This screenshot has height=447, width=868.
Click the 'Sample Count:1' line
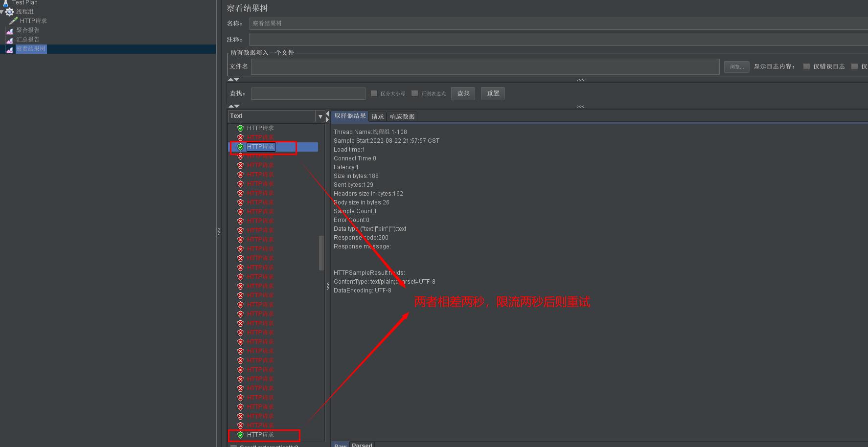click(355, 211)
